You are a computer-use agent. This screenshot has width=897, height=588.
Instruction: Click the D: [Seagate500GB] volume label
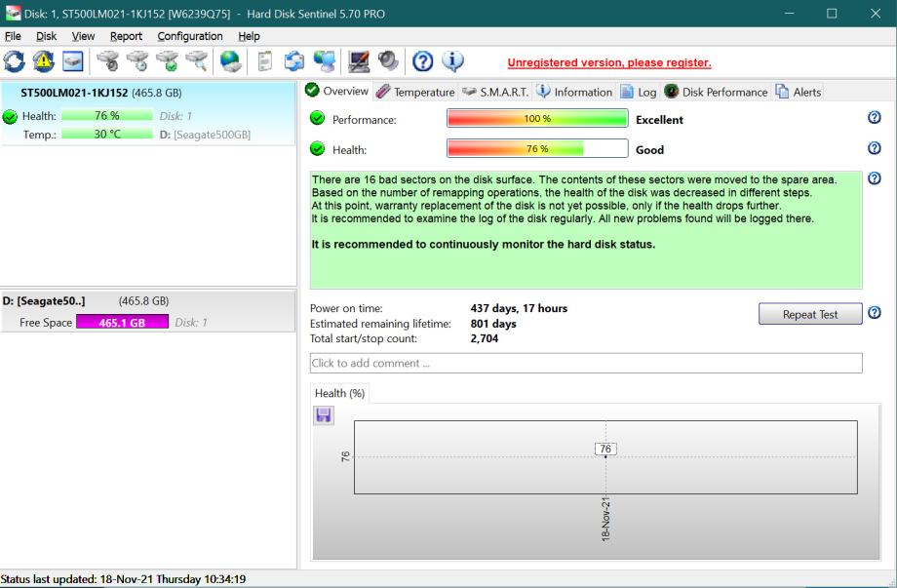coord(205,135)
